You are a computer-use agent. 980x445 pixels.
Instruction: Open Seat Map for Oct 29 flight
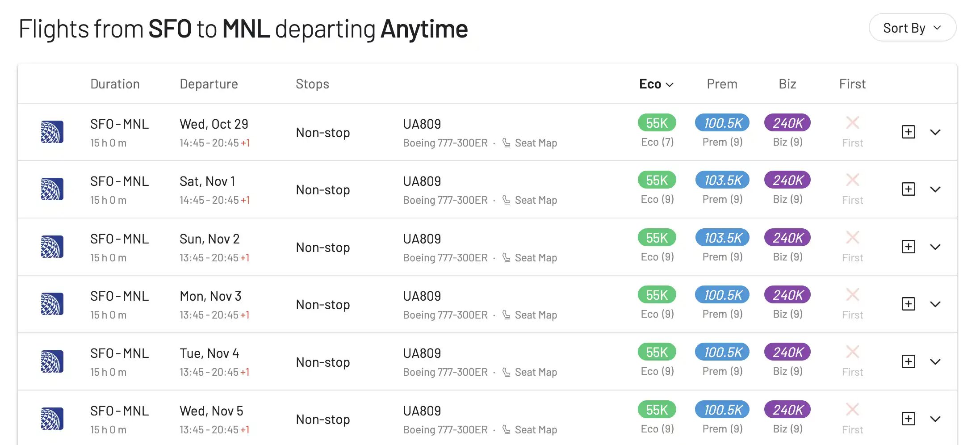[536, 143]
